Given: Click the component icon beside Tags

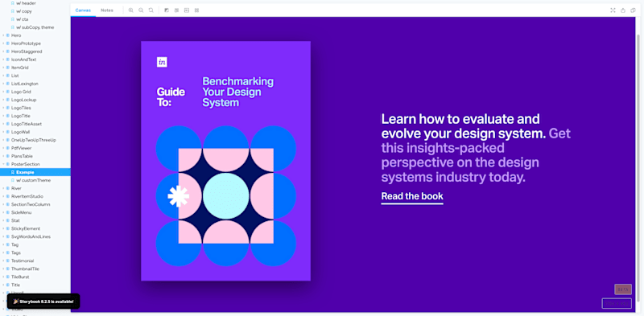Looking at the screenshot, I should point(8,252).
